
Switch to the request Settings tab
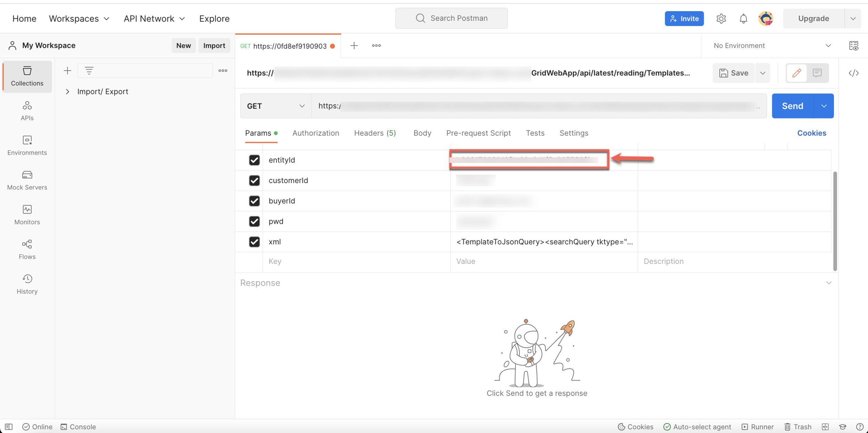click(x=574, y=133)
